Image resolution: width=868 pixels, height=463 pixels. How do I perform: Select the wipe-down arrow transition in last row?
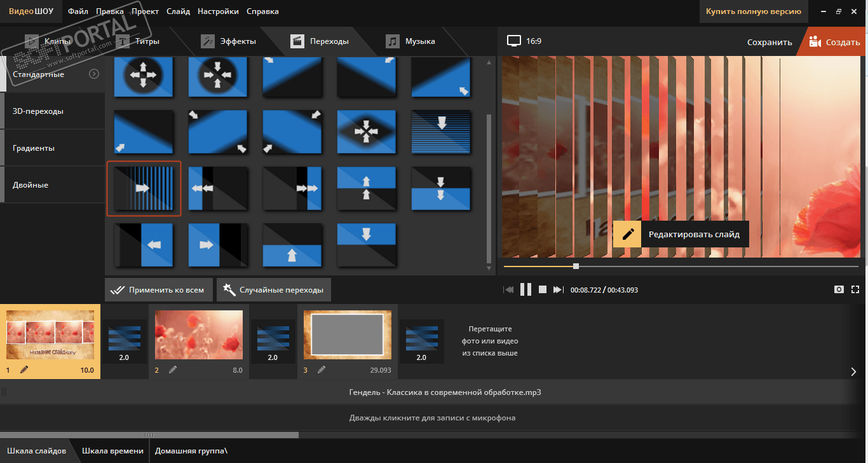(367, 244)
